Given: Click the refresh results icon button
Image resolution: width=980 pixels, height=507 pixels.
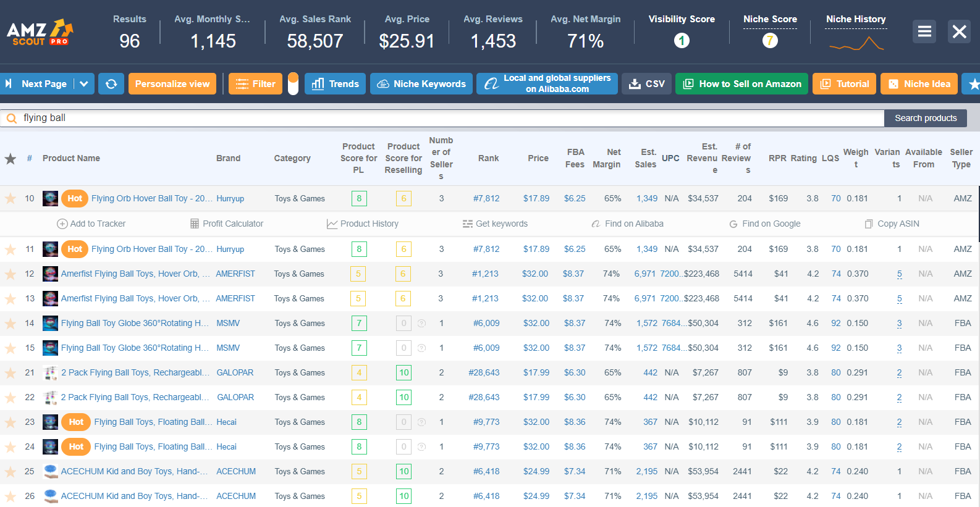Looking at the screenshot, I should 111,84.
